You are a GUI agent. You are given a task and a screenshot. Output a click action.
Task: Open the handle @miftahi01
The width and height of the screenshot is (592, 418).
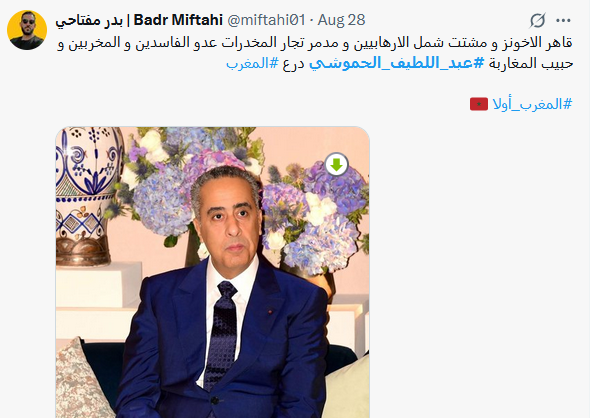(x=266, y=20)
